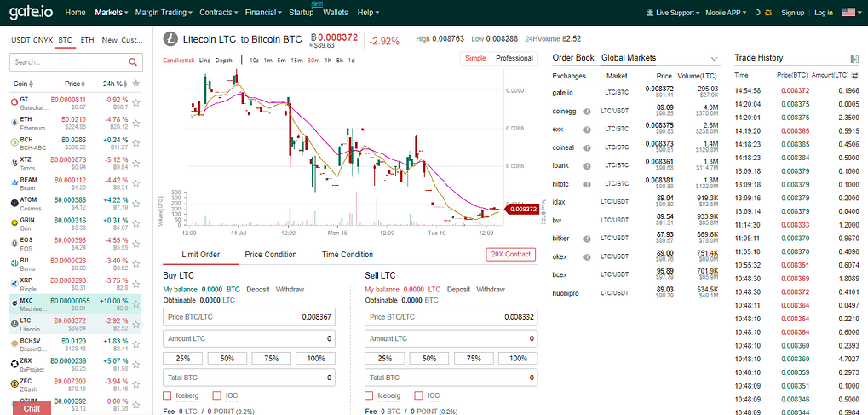Sort coin list by Price
This screenshot has height=415, width=868.
pyautogui.click(x=75, y=84)
